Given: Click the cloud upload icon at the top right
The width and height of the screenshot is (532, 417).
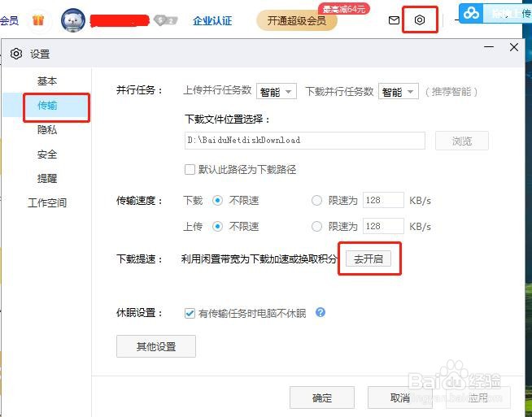Looking at the screenshot, I should click(x=471, y=13).
